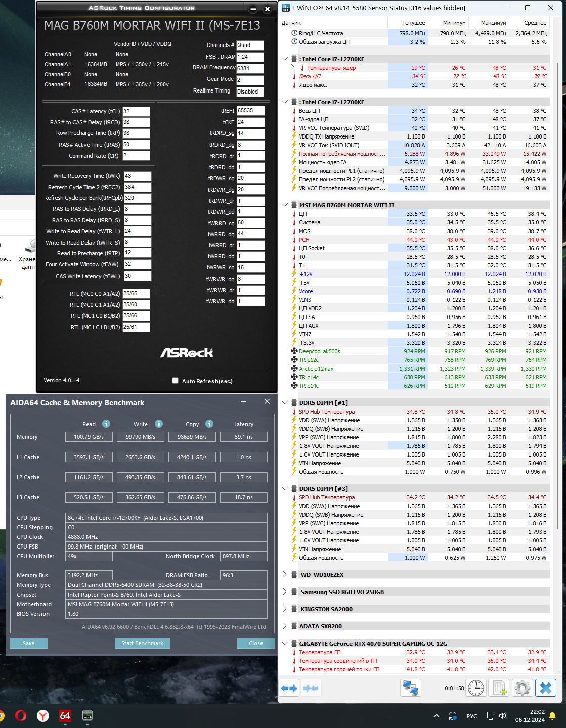Click the Минимум column header
The image size is (566, 728).
coord(448,23)
